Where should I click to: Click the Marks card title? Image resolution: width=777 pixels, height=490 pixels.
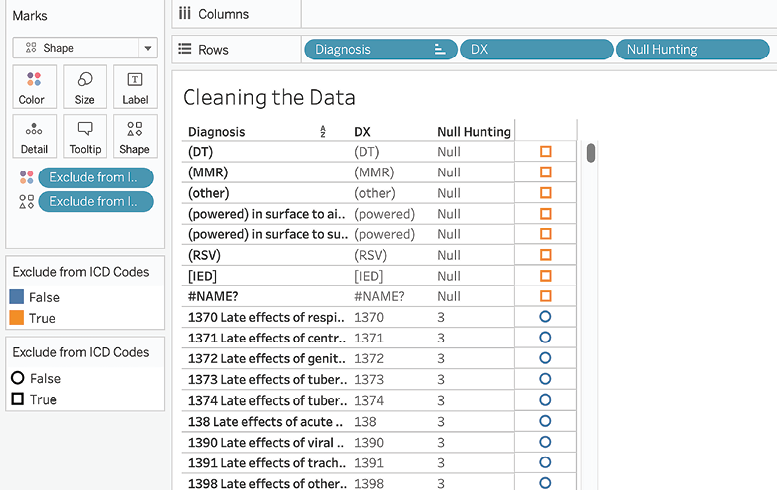click(x=30, y=16)
